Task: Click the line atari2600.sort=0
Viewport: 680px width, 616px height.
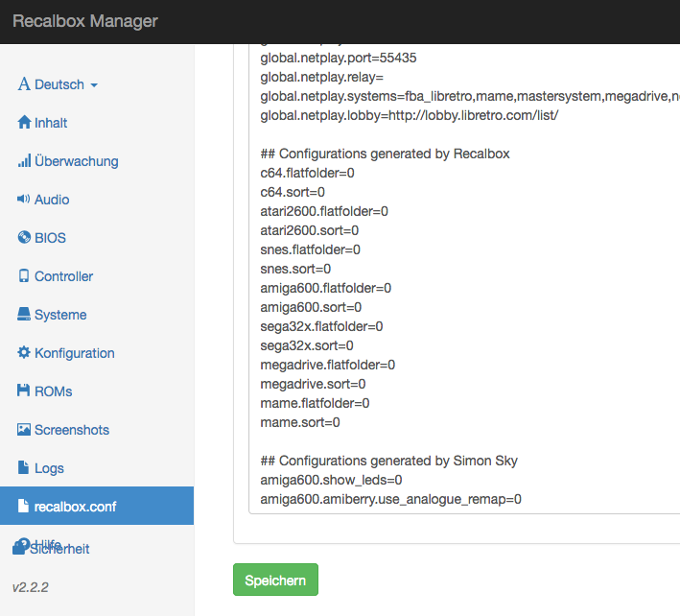Action: pyautogui.click(x=310, y=230)
